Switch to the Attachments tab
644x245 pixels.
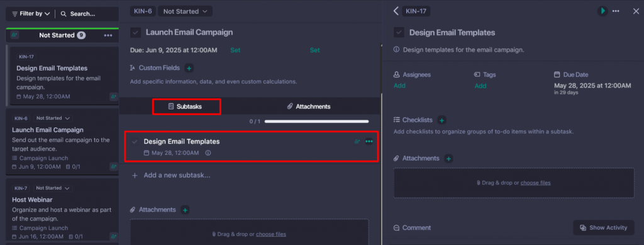(308, 106)
